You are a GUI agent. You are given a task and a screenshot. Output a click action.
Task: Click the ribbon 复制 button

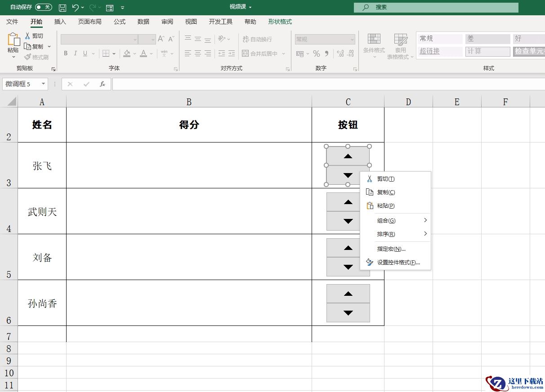click(x=34, y=47)
